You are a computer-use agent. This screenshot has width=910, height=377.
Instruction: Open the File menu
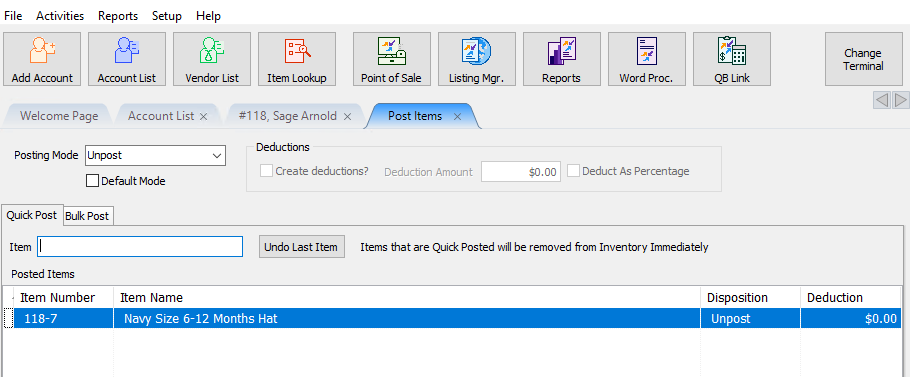click(13, 16)
